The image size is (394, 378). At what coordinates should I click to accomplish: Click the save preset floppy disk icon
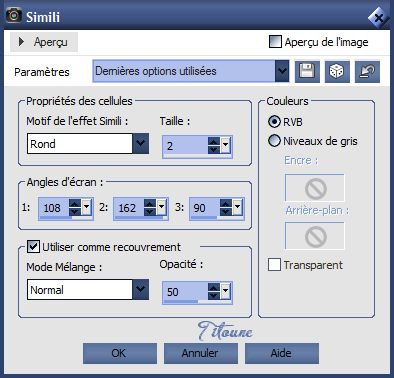pos(307,71)
